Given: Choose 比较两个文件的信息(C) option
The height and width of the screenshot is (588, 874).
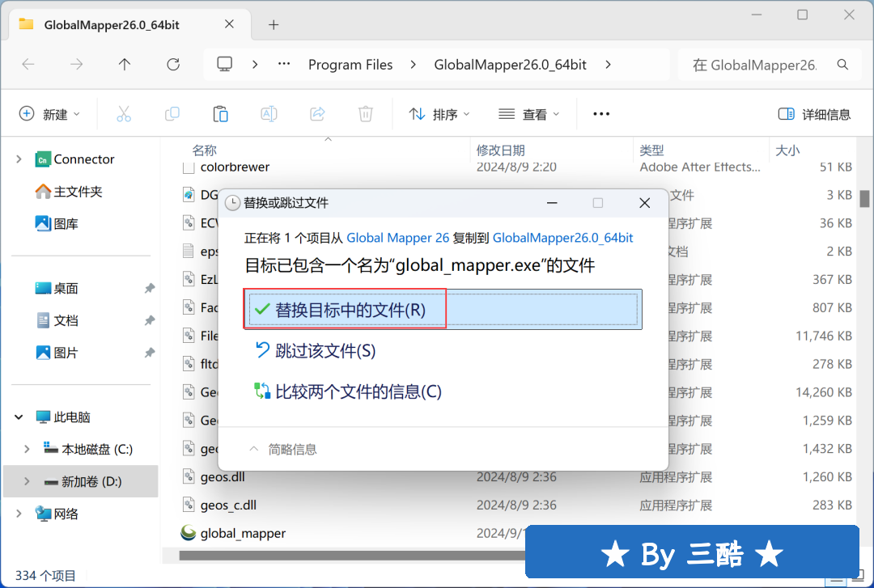Looking at the screenshot, I should tap(348, 391).
